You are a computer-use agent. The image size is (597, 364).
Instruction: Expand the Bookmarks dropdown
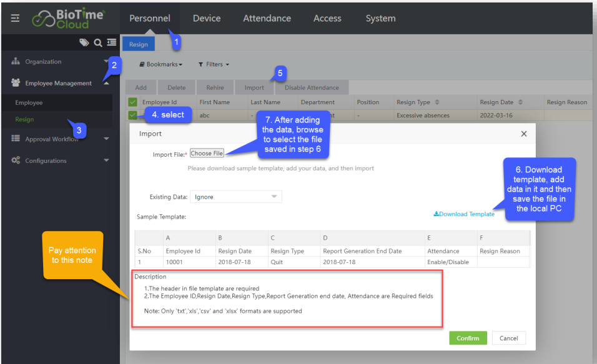[x=161, y=64]
